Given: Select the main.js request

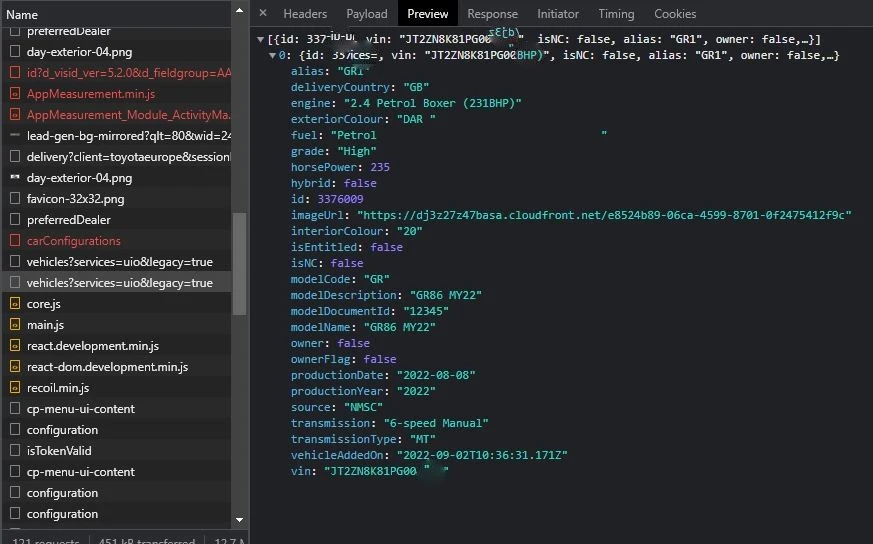Looking at the screenshot, I should (45, 325).
